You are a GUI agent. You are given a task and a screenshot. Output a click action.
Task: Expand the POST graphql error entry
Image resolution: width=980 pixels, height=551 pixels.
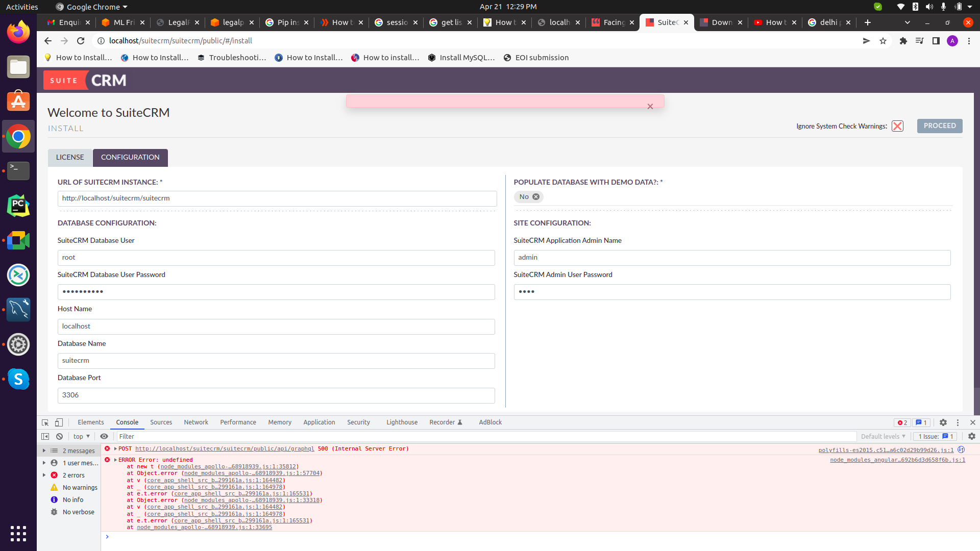click(x=116, y=449)
